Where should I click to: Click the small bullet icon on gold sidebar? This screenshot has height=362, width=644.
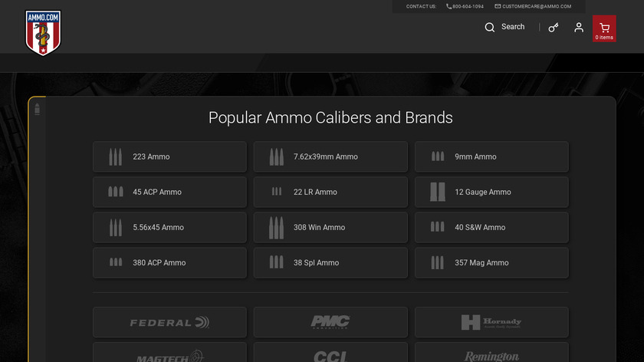(x=38, y=110)
